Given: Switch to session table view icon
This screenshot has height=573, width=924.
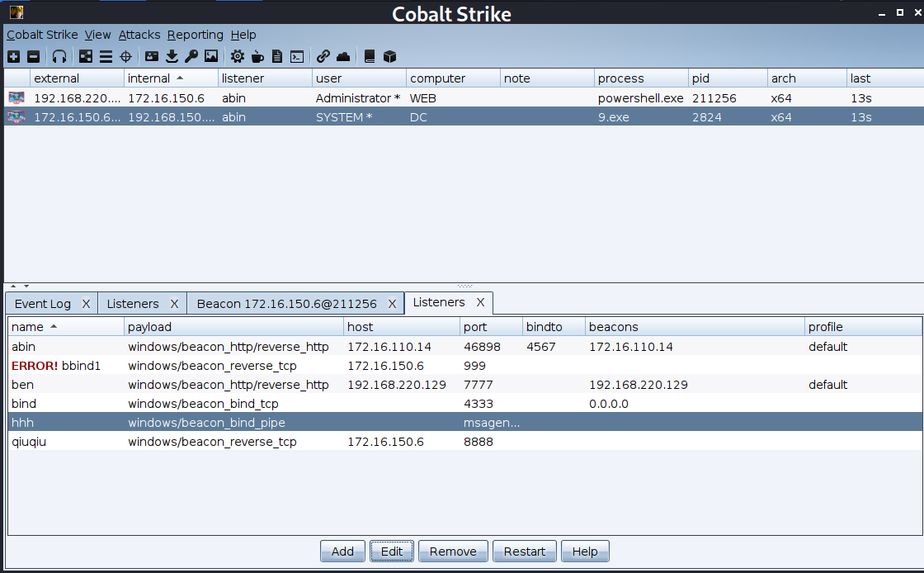Looking at the screenshot, I should (x=106, y=57).
